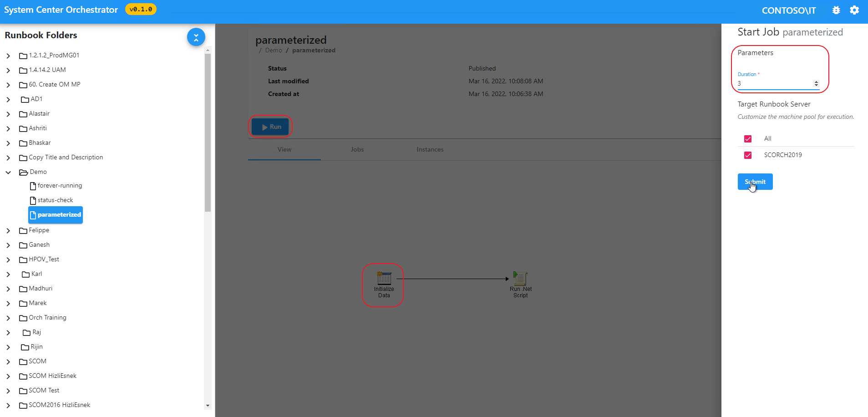
Task: Click the status-check runbook icon
Action: 32,200
